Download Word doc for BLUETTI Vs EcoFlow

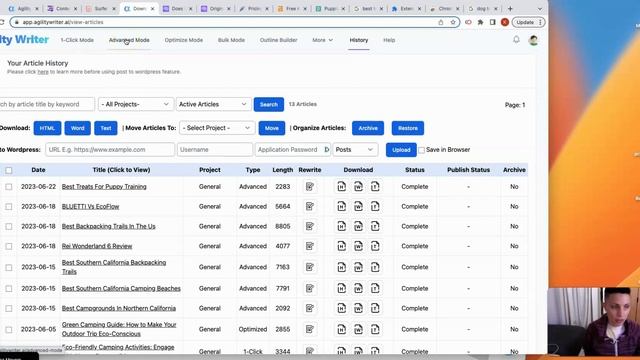pos(358,207)
